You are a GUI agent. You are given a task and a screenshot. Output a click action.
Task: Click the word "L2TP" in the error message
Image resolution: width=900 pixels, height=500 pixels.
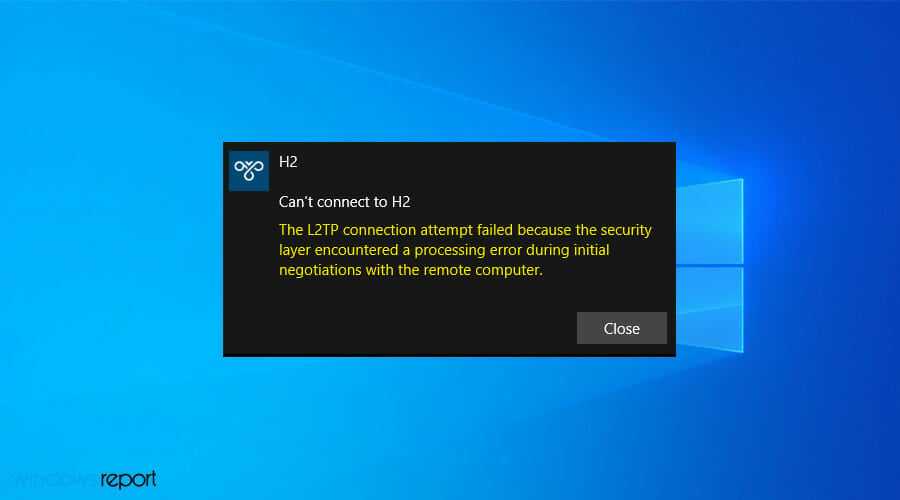[323, 230]
